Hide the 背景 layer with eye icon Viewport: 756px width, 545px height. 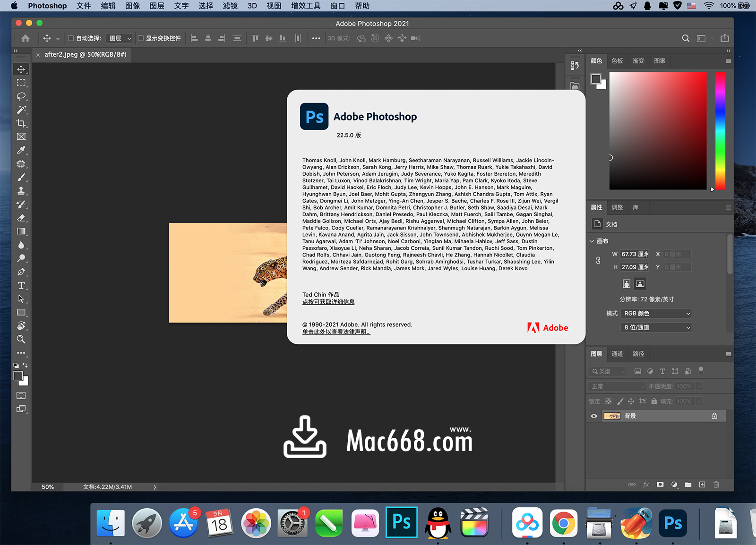point(594,416)
